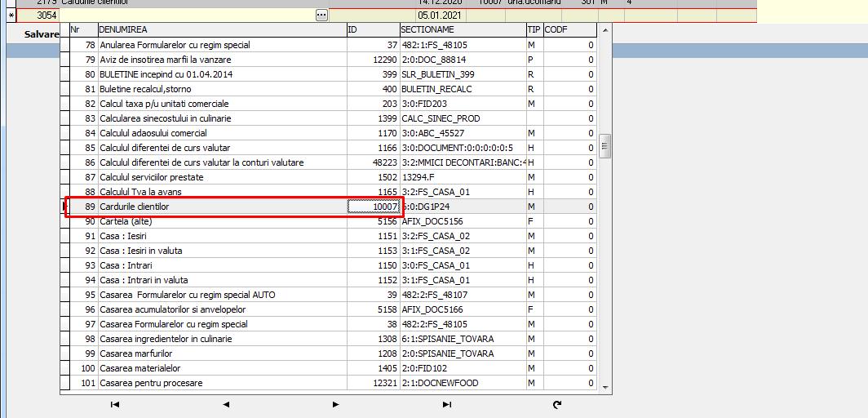Click section name BULETIN_RECALC
The image size is (868, 418).
point(463,89)
